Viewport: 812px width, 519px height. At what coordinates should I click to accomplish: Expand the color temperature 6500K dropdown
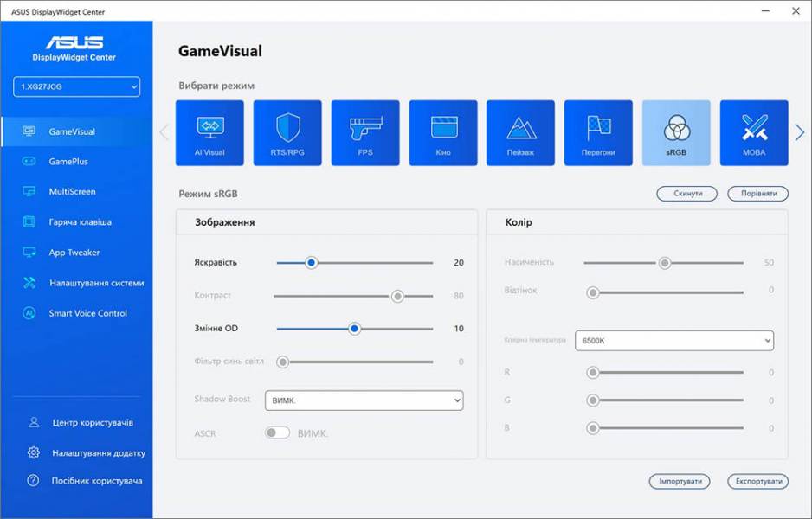pos(674,341)
